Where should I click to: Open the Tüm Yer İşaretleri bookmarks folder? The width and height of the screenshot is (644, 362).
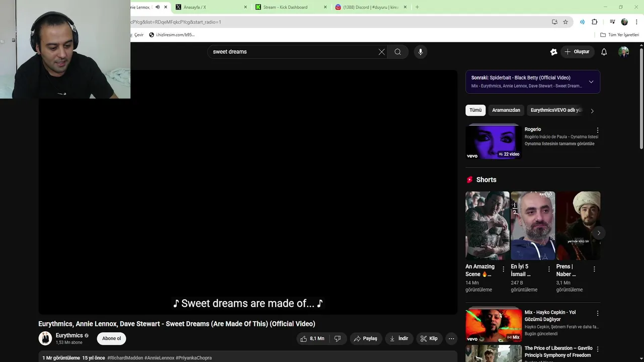click(x=620, y=35)
